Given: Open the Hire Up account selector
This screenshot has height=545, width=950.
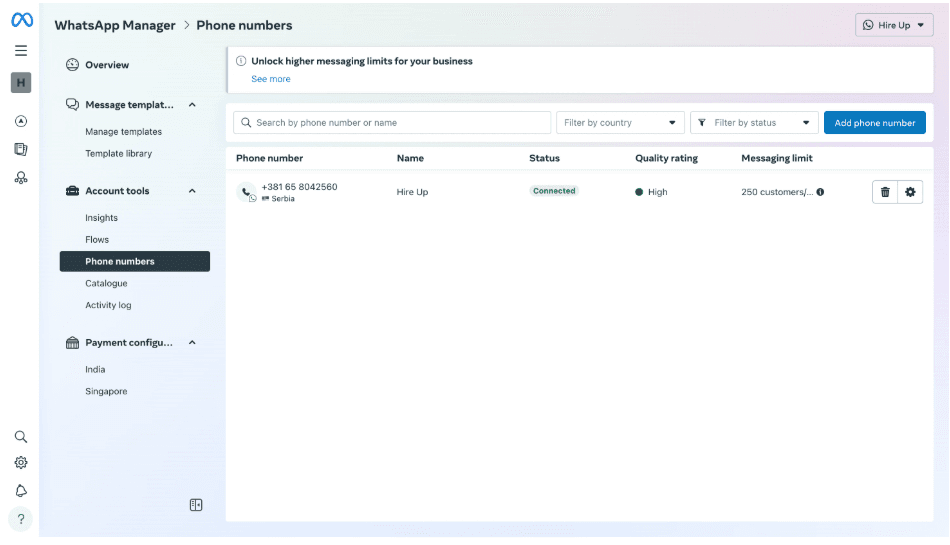Looking at the screenshot, I should coord(894,25).
